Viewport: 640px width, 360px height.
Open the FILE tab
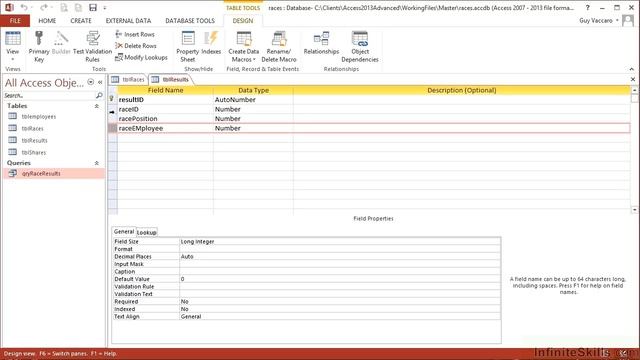coord(15,20)
